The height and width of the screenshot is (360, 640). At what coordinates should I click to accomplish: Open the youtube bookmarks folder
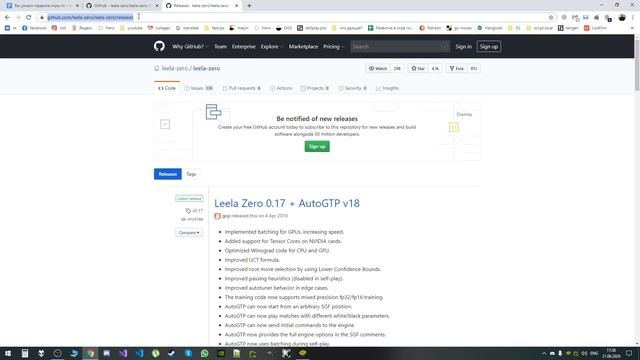(131, 28)
